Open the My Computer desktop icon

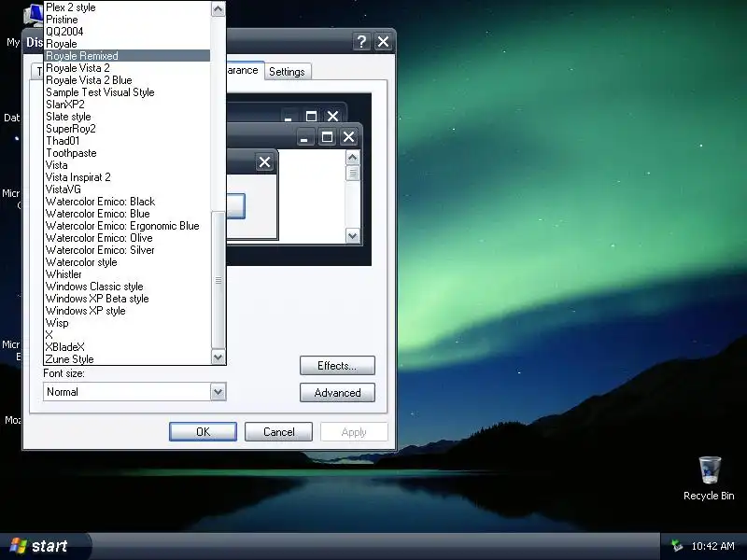[x=33, y=14]
